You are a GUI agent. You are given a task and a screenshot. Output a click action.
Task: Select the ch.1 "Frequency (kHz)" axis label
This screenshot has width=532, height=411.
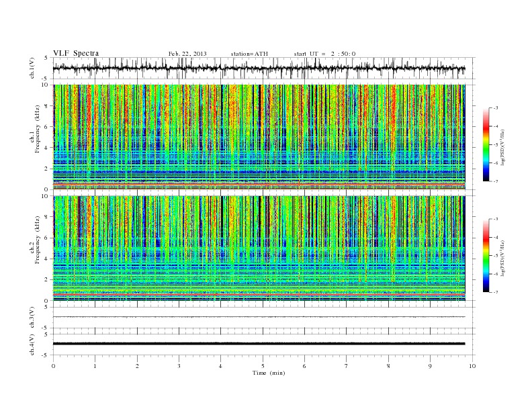(38, 129)
